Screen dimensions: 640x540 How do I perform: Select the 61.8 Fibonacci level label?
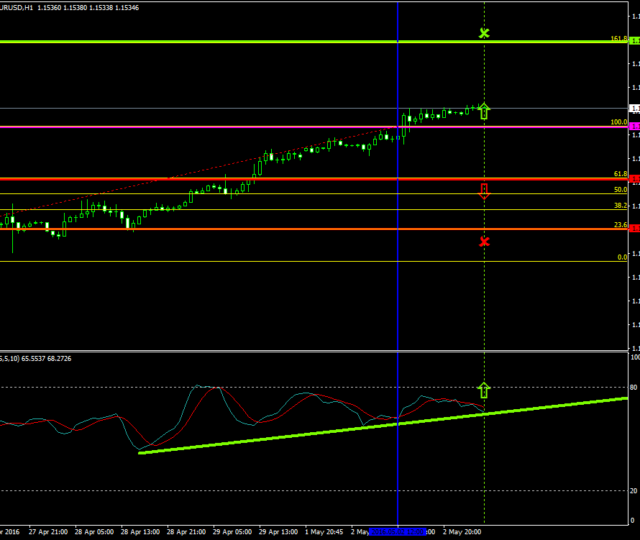pos(620,174)
